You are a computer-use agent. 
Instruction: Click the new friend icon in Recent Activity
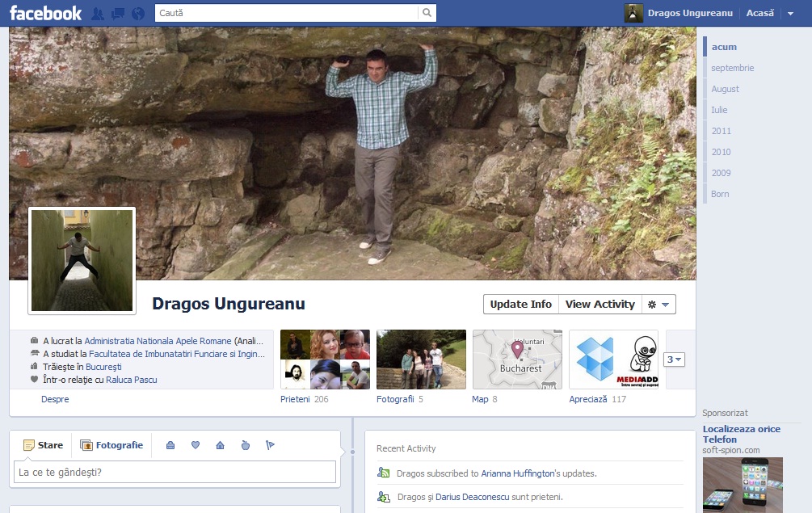[383, 497]
